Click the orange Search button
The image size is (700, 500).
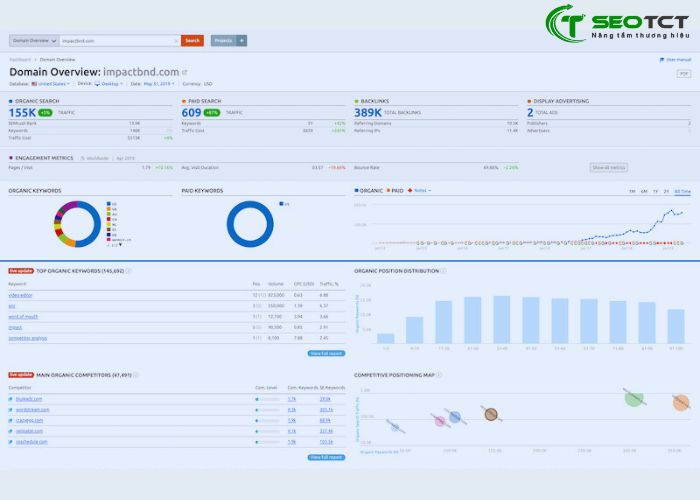(x=192, y=41)
